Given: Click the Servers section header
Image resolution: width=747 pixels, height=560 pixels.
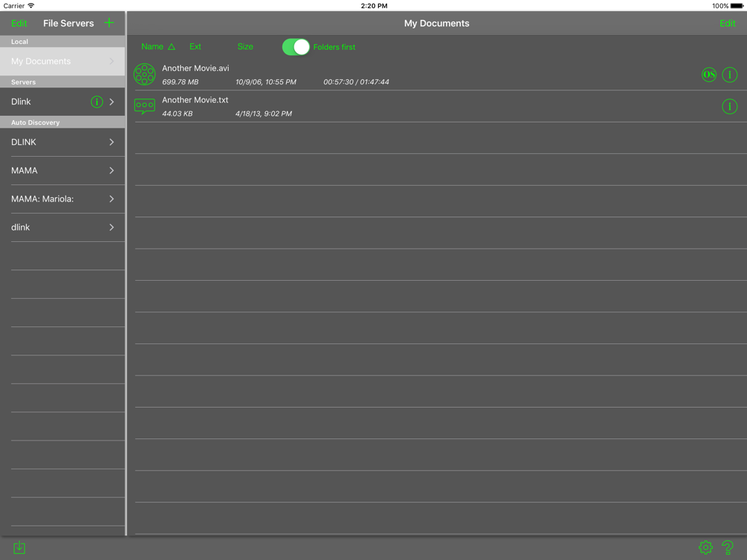Looking at the screenshot, I should click(x=63, y=82).
